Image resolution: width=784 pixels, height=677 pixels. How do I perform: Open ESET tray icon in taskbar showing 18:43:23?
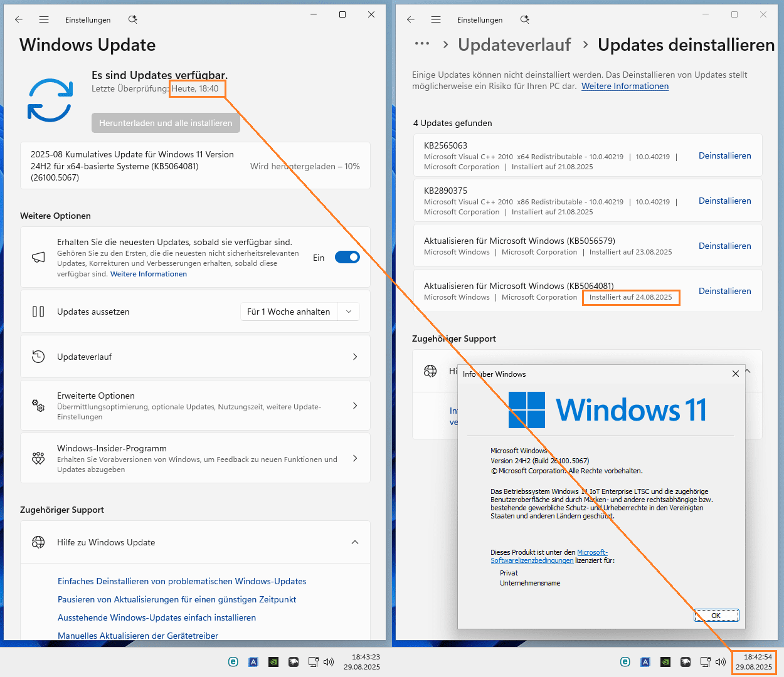coord(233,661)
